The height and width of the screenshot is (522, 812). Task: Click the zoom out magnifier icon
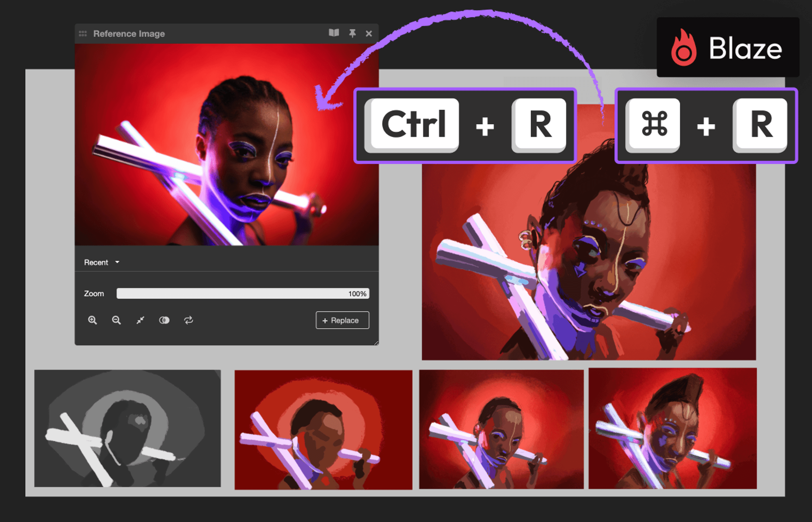pos(117,320)
